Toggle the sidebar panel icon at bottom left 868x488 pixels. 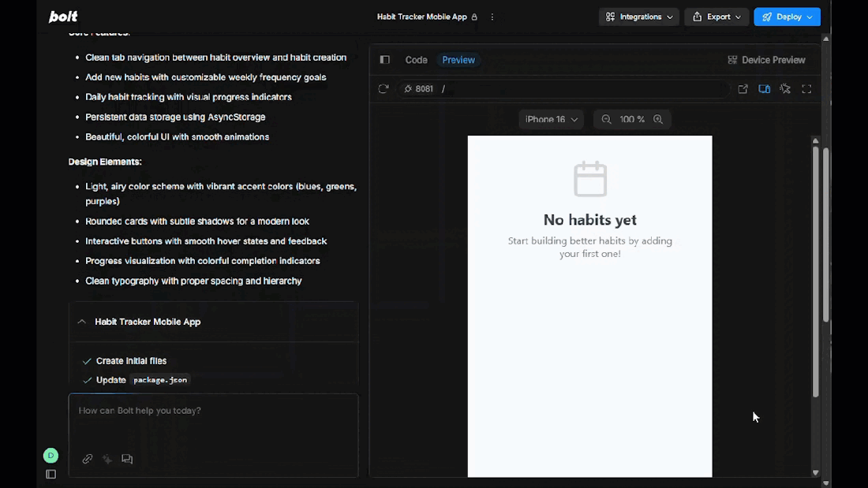point(51,474)
